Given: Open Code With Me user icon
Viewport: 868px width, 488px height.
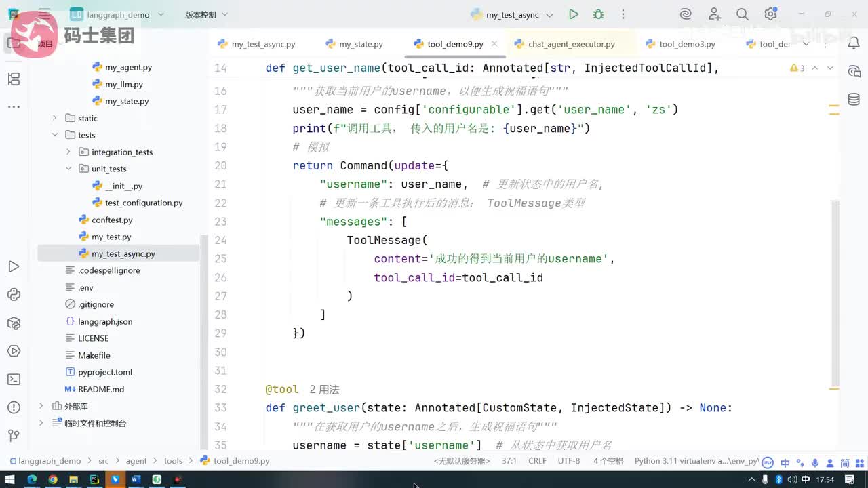Looking at the screenshot, I should click(715, 14).
